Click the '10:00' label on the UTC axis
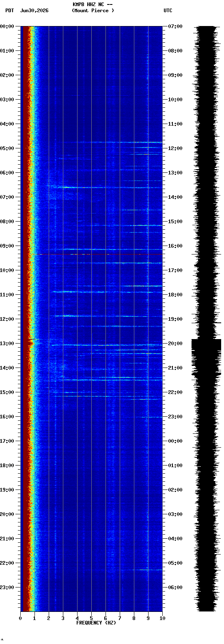 pyautogui.click(x=175, y=100)
